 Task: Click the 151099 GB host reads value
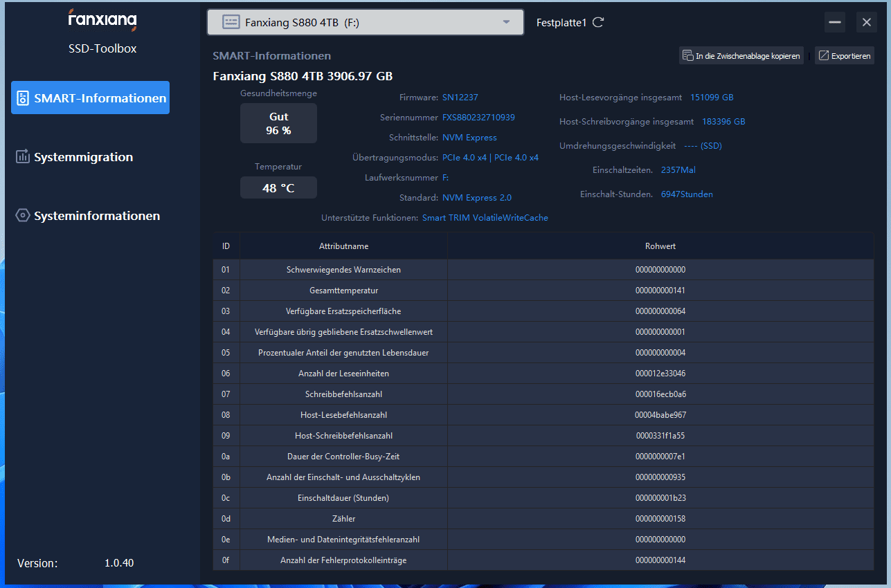pos(712,98)
